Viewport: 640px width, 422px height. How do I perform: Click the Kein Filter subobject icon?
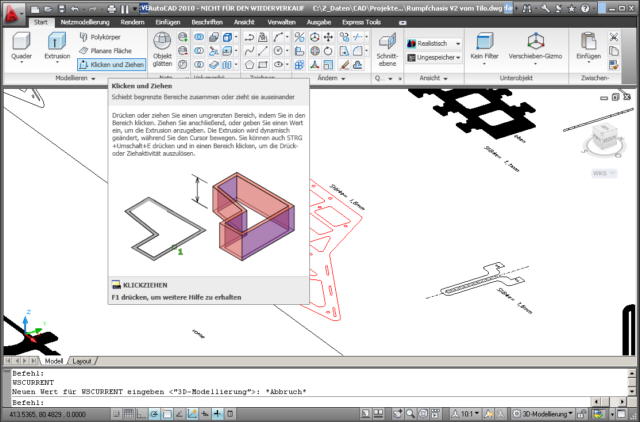click(484, 46)
